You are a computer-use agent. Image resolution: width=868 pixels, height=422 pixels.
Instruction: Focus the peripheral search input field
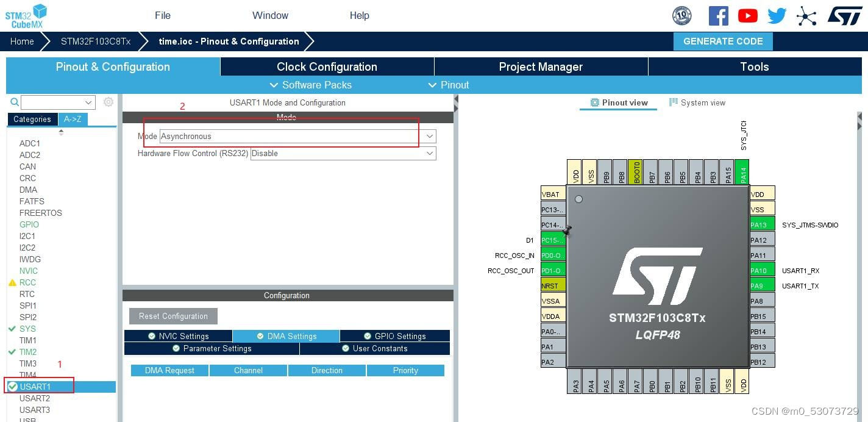click(x=52, y=102)
